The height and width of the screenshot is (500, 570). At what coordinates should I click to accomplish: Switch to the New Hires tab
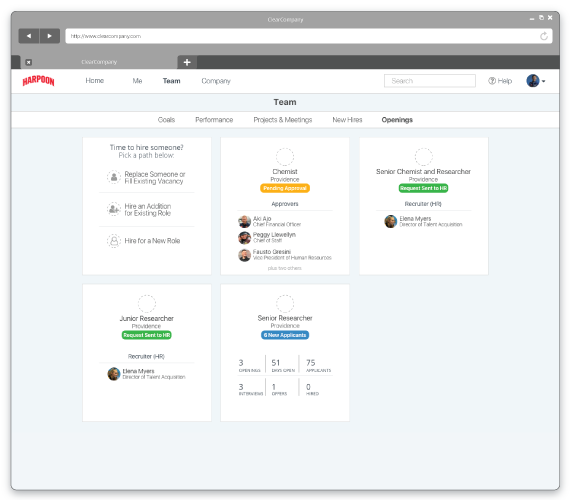[x=347, y=120]
